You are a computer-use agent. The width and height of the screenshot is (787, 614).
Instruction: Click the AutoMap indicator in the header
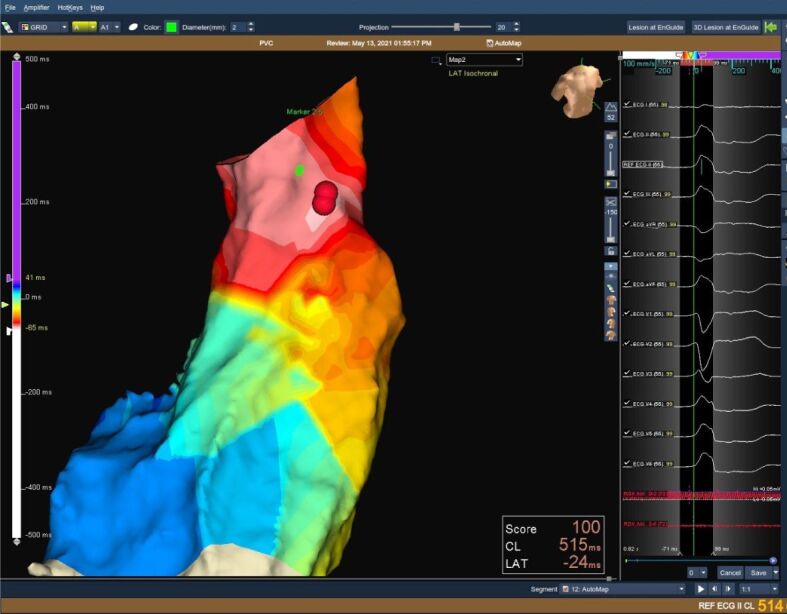click(x=504, y=43)
